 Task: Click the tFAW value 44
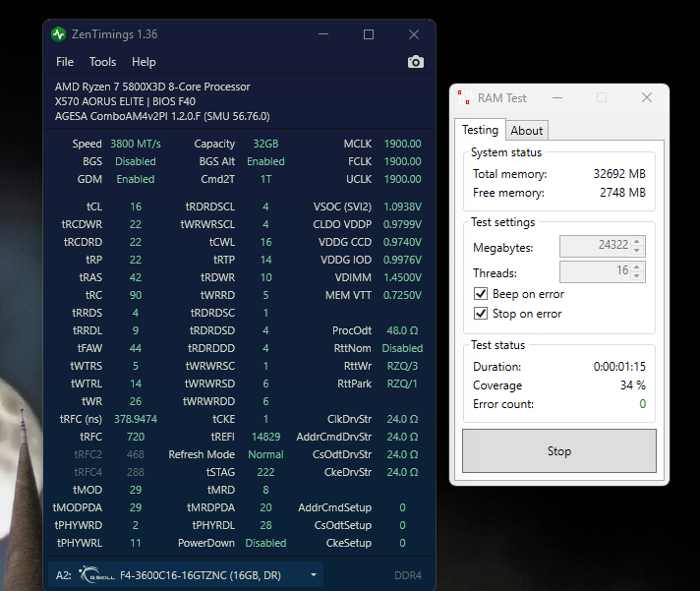pyautogui.click(x=136, y=348)
